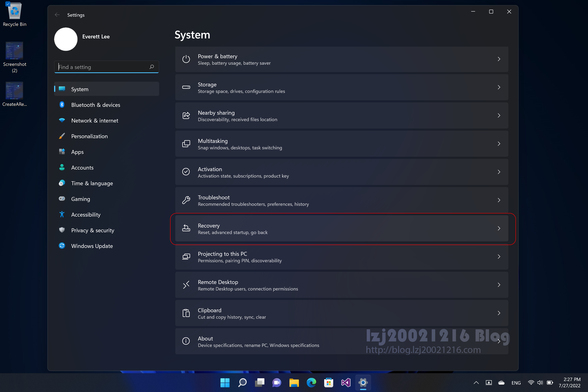Click the Gaming controller icon
The height and width of the screenshot is (392, 588).
point(62,199)
